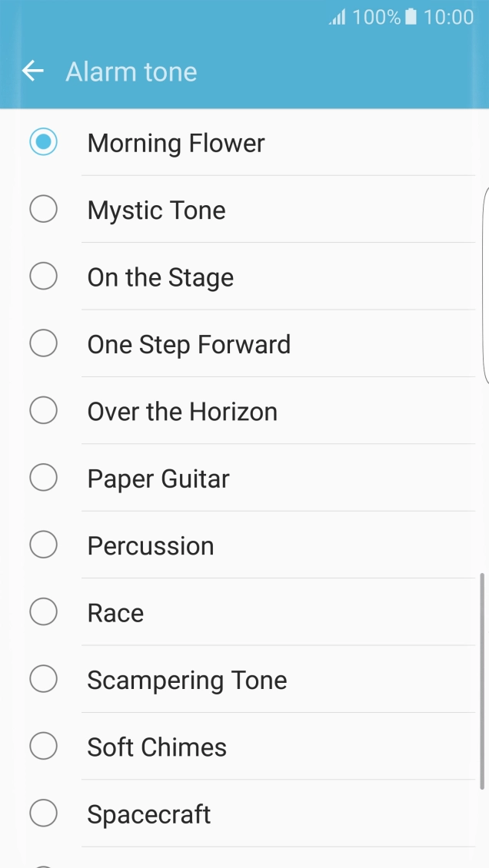
Task: Tap the 100% battery percentage text
Action: (378, 16)
